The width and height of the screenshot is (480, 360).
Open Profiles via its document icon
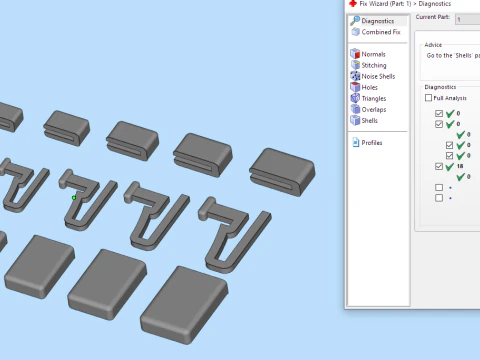[x=356, y=142]
